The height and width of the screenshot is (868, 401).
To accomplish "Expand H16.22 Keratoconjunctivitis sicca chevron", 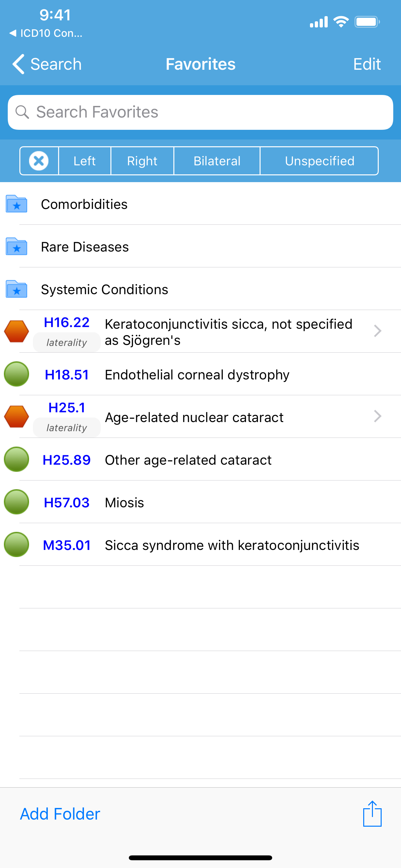I will tap(378, 331).
